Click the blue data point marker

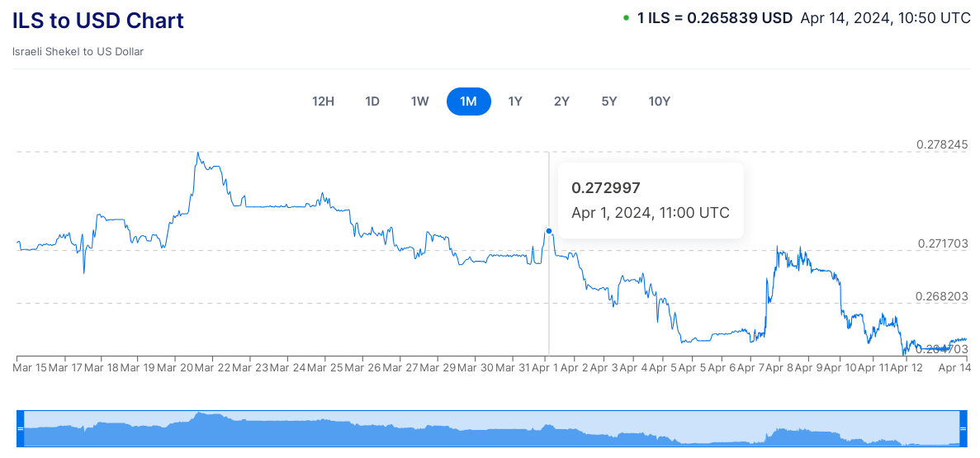tap(549, 231)
